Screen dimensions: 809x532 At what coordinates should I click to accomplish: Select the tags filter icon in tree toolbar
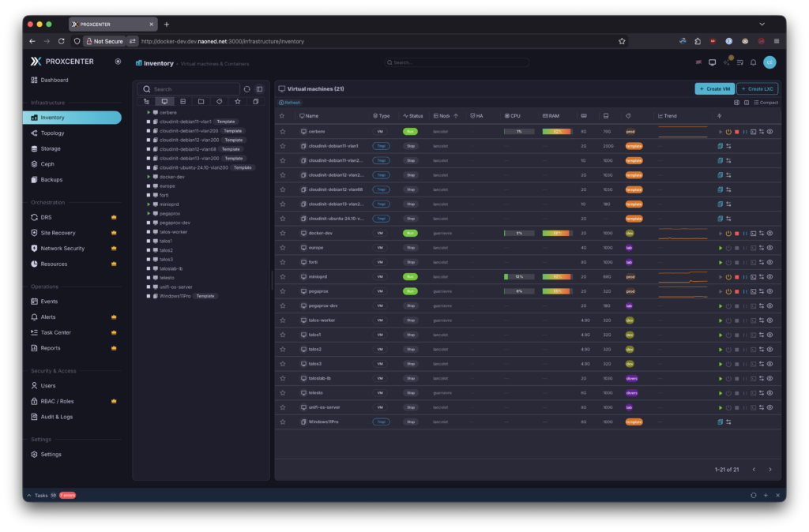[x=219, y=102]
